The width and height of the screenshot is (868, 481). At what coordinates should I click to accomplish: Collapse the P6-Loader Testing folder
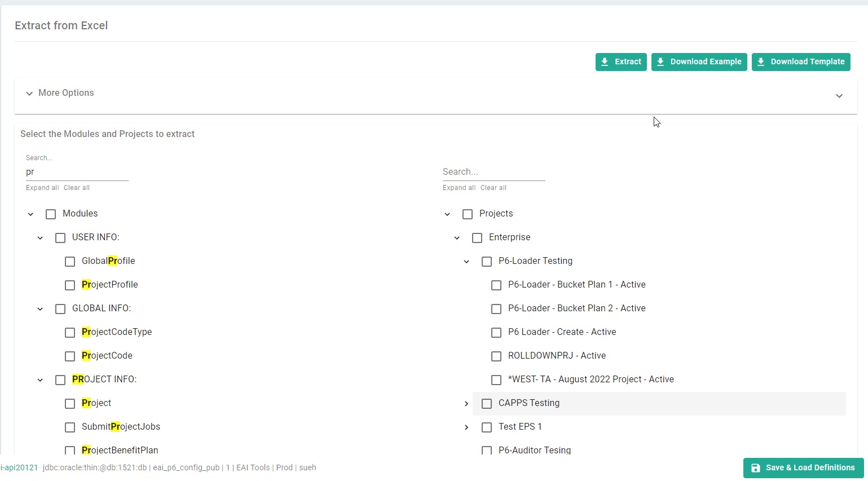466,262
